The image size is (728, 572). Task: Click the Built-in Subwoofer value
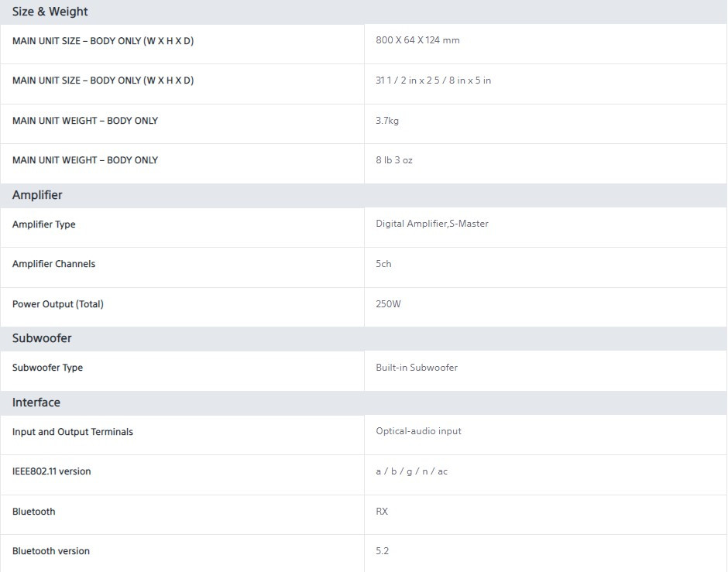(x=417, y=368)
